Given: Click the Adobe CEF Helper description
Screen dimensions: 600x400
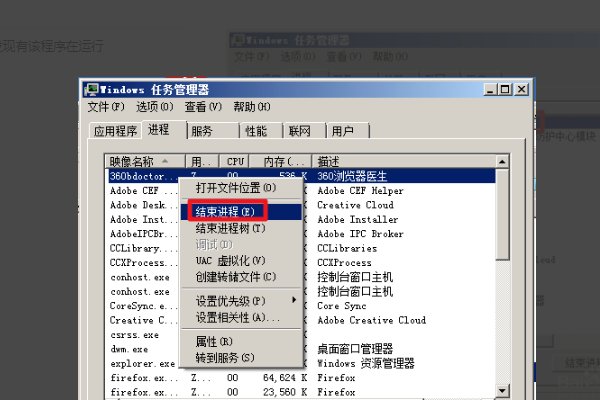Looking at the screenshot, I should (x=360, y=191).
